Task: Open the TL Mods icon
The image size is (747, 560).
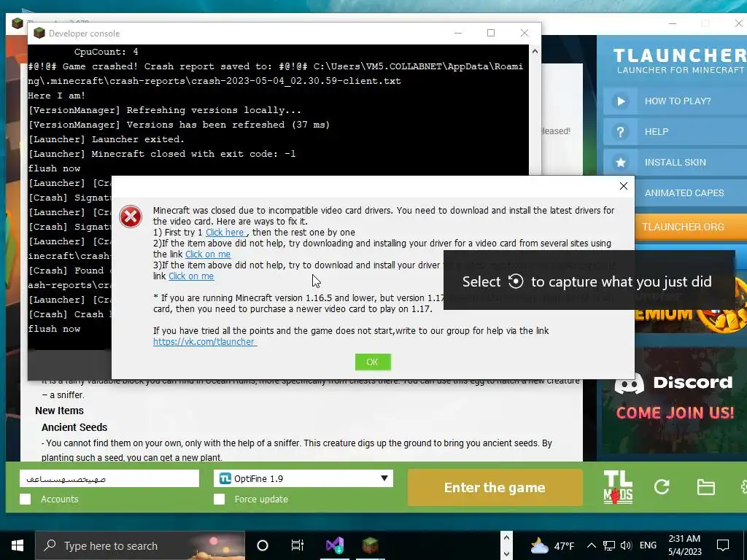Action: 618,487
